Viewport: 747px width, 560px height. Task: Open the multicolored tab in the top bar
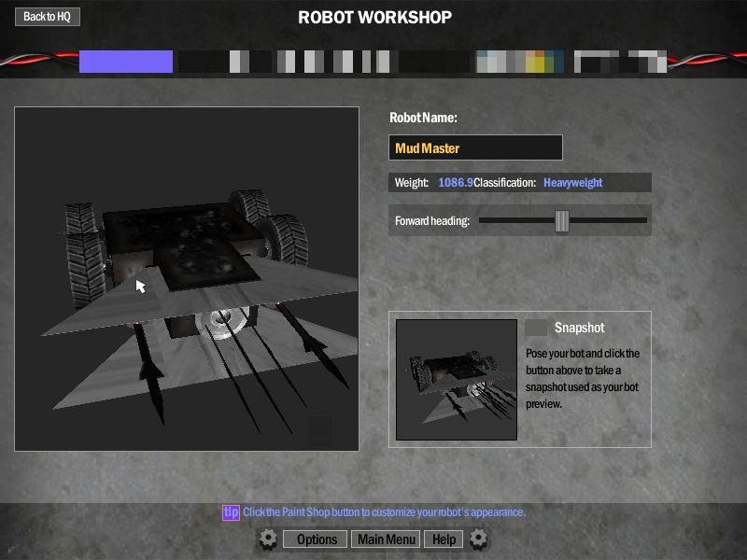tap(520, 62)
